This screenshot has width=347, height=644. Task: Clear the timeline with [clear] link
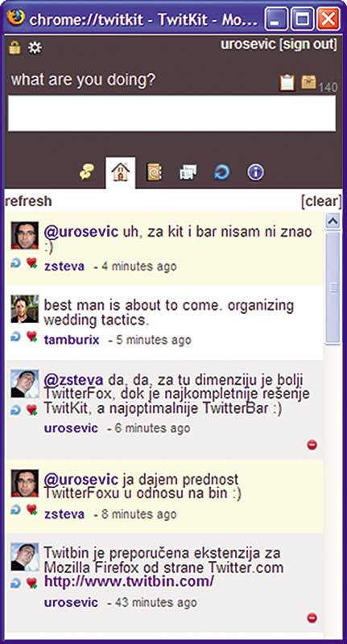321,201
